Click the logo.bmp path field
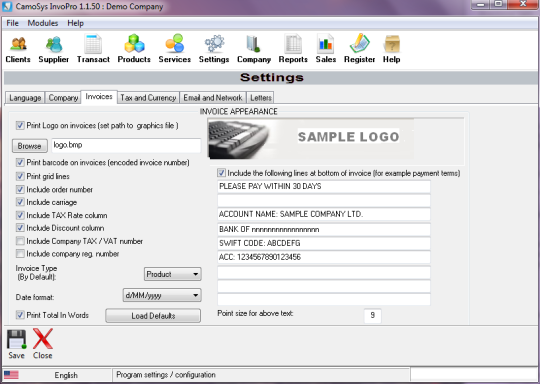The image size is (540, 384). click(126, 145)
